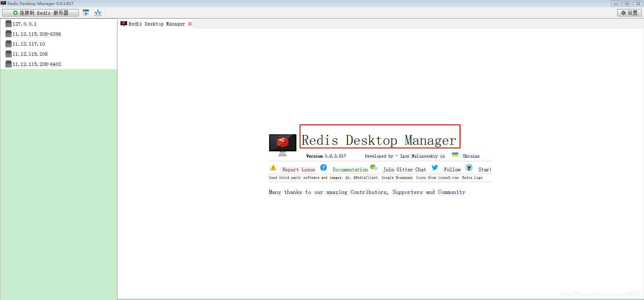Select the 11.12.115.208-6402 connection

(59, 64)
